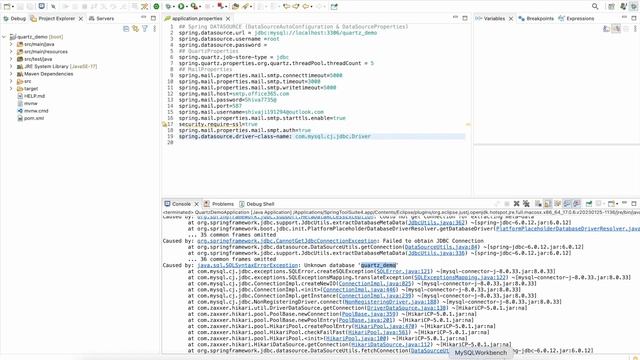Screen dimensions: 640x360
Task: Expand the src/test/java folder
Action: tap(11, 59)
